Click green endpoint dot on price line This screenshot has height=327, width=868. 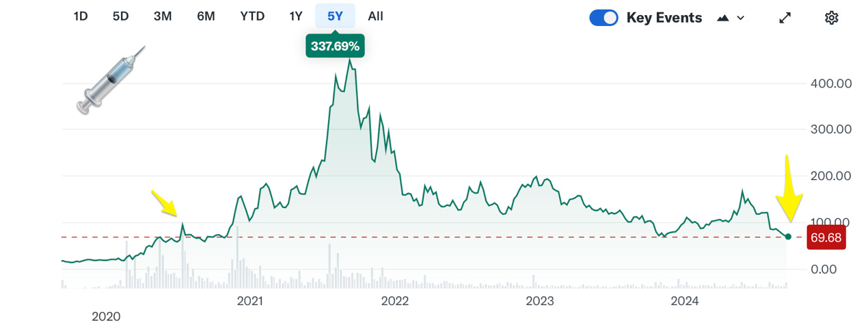[x=788, y=237]
